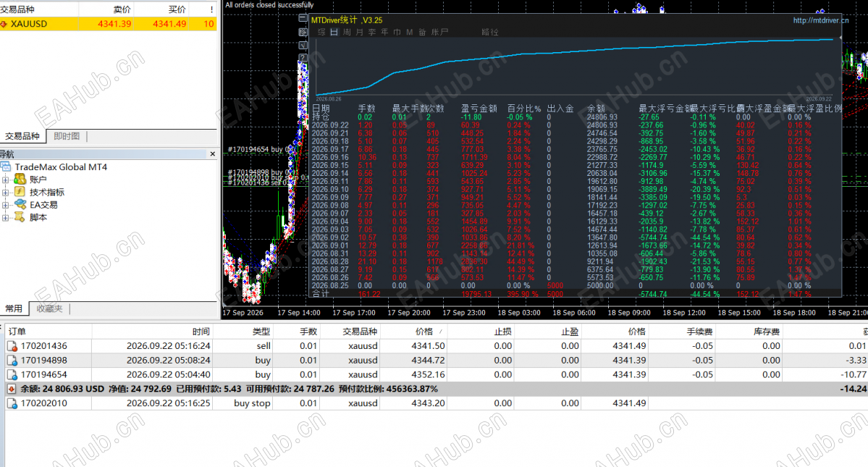868x467 pixels.
Task: Click the XAUUSD bid price 4341.39
Action: tap(114, 25)
